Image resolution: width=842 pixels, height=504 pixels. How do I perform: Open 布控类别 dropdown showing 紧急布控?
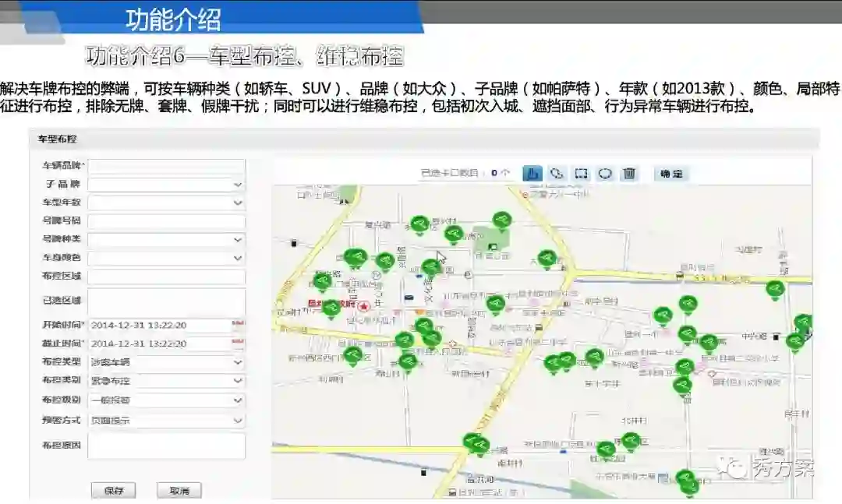tap(167, 381)
